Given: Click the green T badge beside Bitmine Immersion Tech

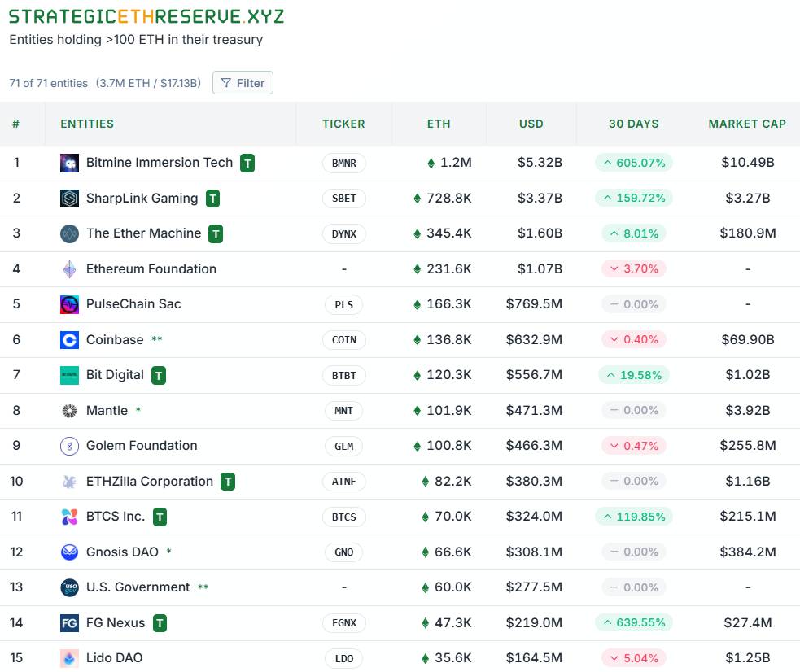Looking at the screenshot, I should coord(247,164).
